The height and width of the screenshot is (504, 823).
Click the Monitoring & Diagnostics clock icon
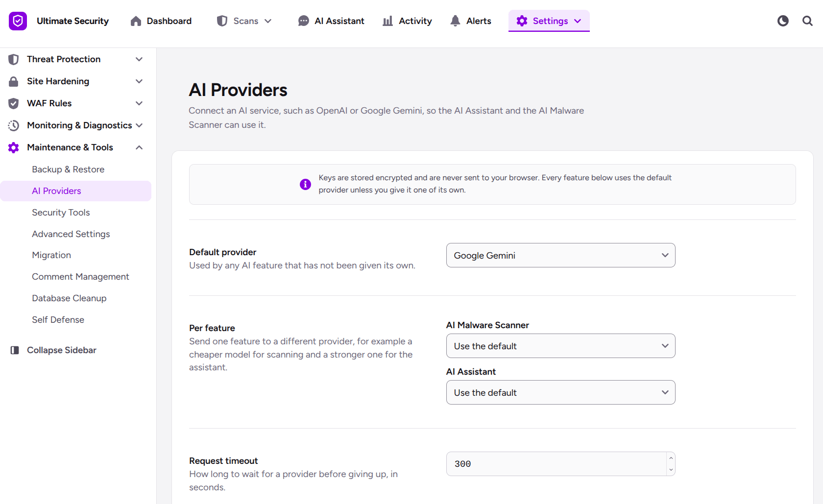pos(14,125)
